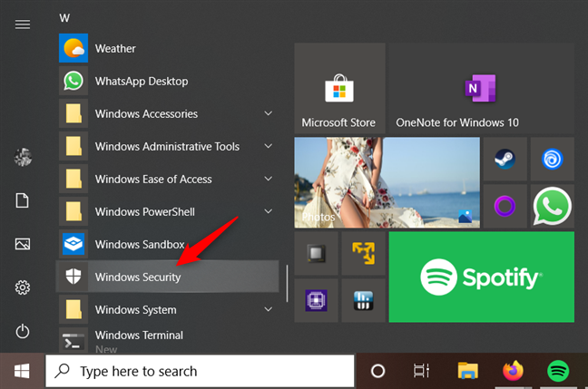
Task: Open the Microsoft Store tile
Action: (x=338, y=88)
